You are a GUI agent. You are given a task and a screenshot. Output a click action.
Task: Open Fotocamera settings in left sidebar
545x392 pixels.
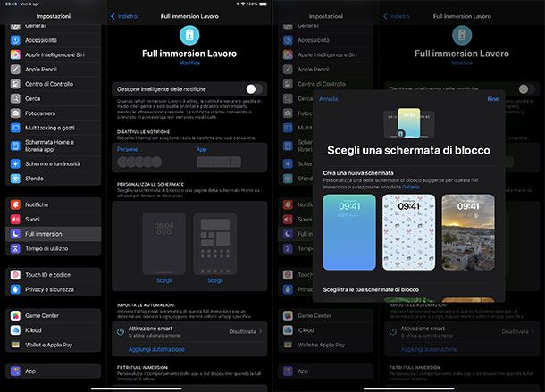(54, 113)
